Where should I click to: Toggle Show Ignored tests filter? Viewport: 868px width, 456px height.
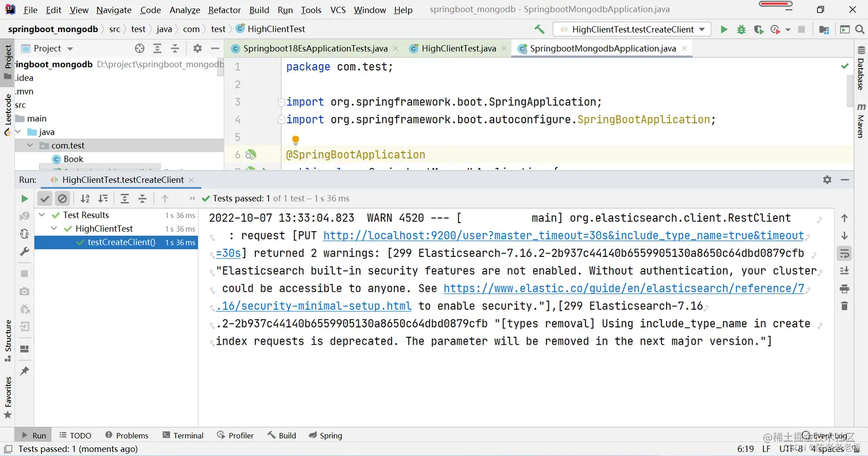coord(62,198)
